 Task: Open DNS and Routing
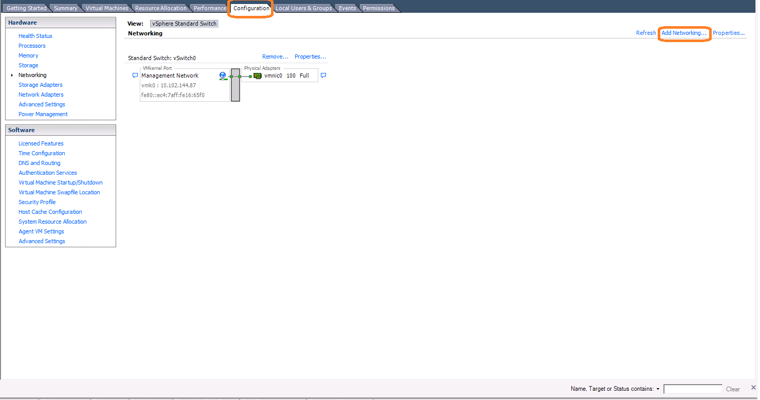[x=39, y=163]
